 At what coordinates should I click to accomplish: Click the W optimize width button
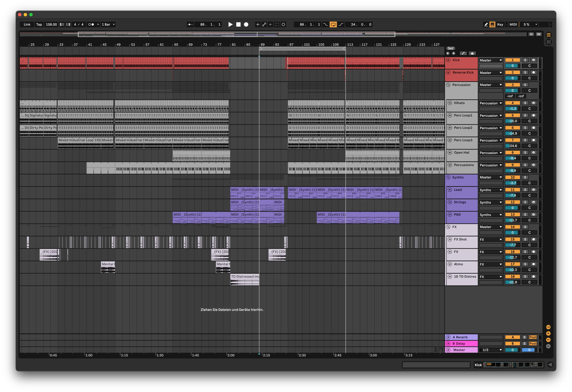pos(539,34)
